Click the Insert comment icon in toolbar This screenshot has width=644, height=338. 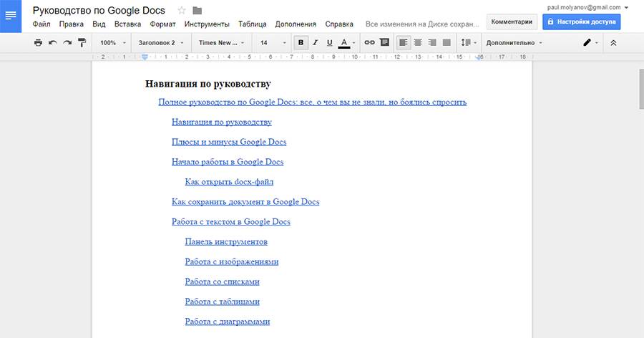tap(384, 43)
